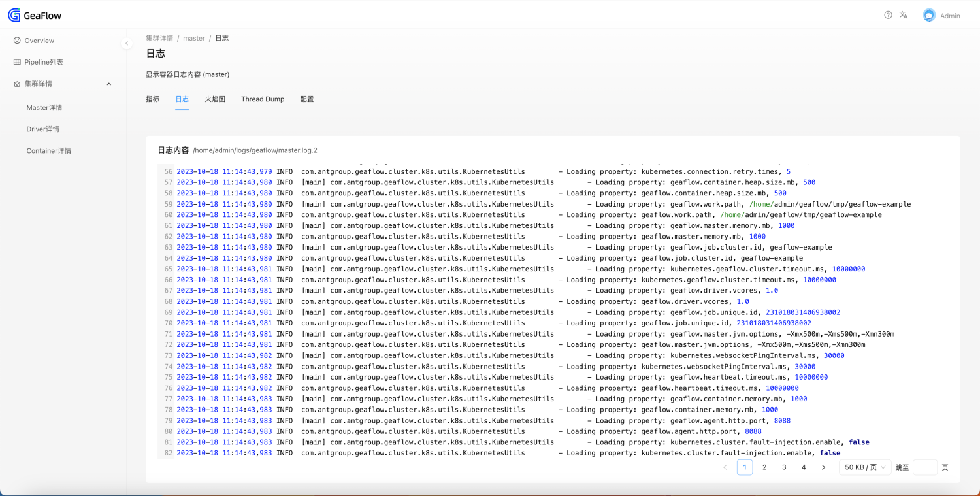Viewport: 980px width, 496px height.
Task: Click the previous page arrow
Action: pos(725,467)
